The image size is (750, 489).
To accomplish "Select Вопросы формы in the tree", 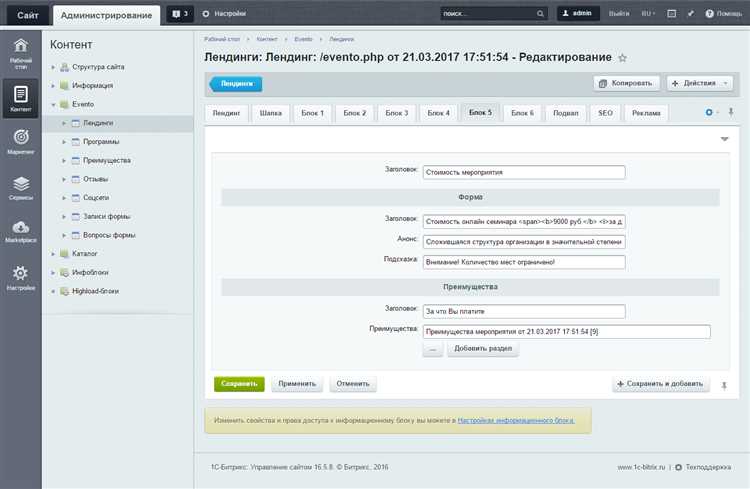I will click(110, 235).
